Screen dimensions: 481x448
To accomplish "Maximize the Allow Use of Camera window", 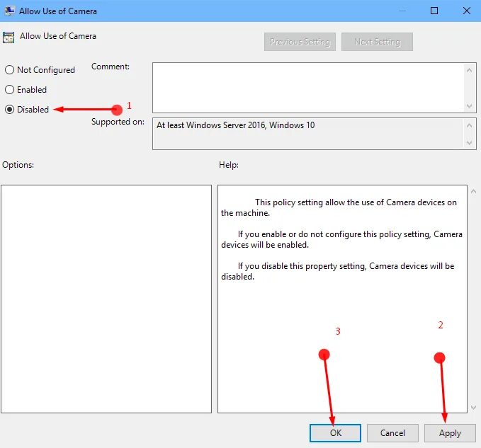I will [x=434, y=11].
